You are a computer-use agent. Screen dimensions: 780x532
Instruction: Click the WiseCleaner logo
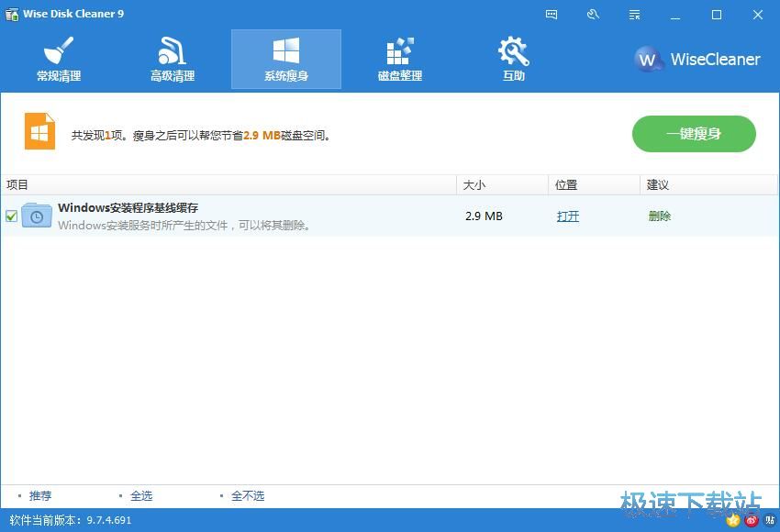pyautogui.click(x=697, y=60)
